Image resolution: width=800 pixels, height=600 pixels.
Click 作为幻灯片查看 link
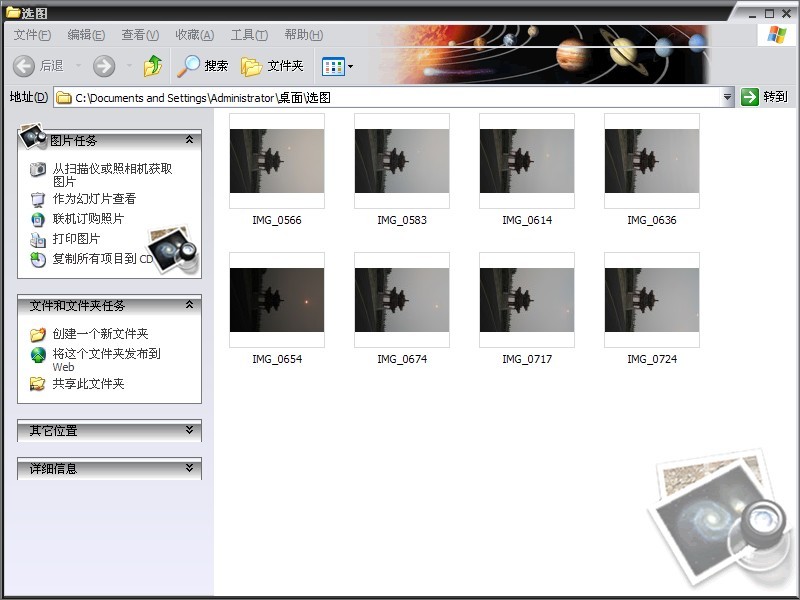(94, 199)
